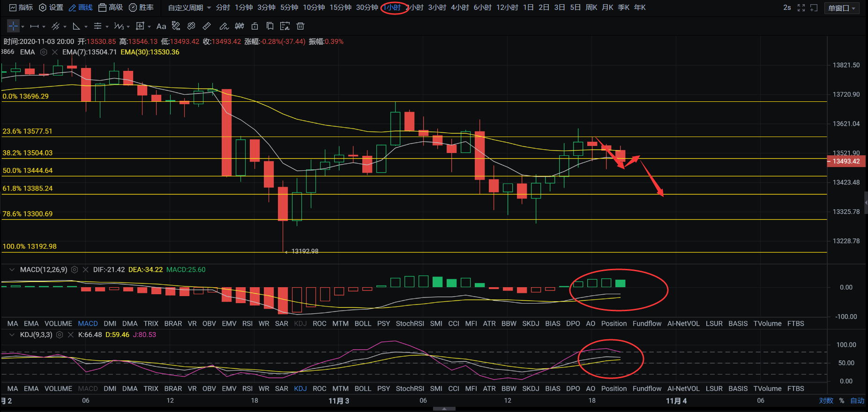
Task: Pick the Aa text annotation tool
Action: (x=161, y=26)
